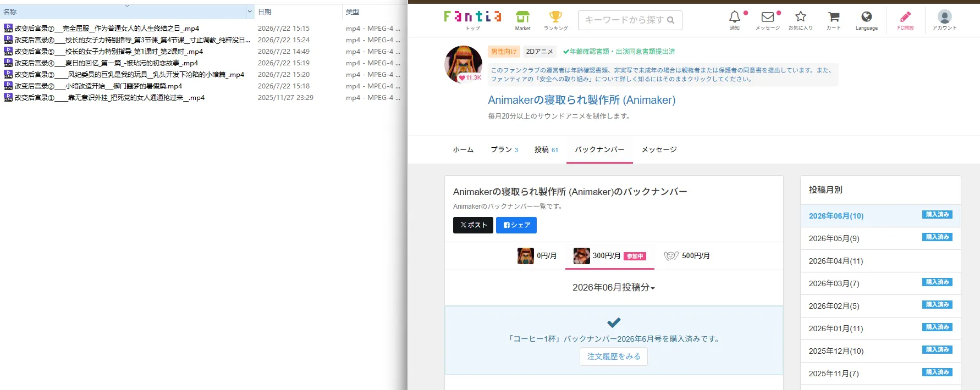
Task: Switch to the プラン tab
Action: point(504,149)
